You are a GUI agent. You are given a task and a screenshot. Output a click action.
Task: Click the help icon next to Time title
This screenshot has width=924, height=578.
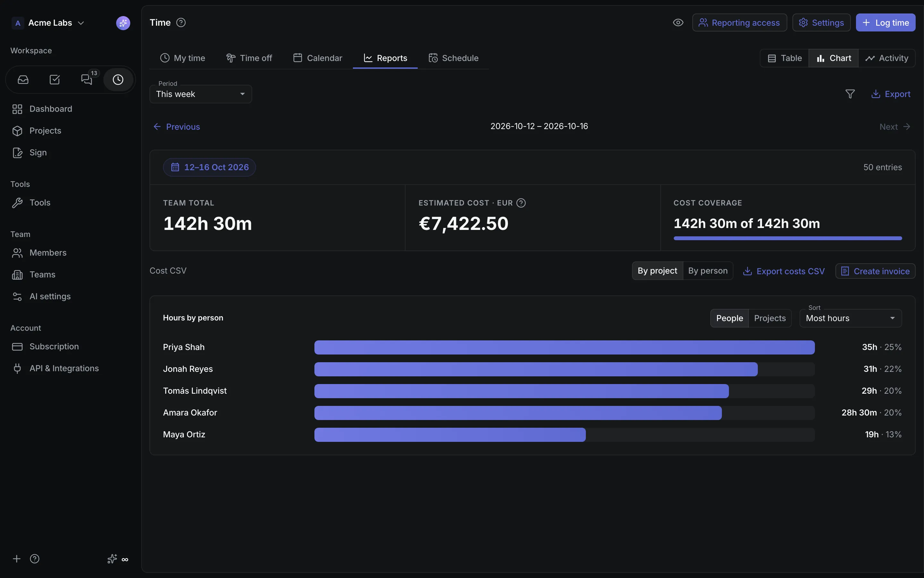(x=181, y=22)
